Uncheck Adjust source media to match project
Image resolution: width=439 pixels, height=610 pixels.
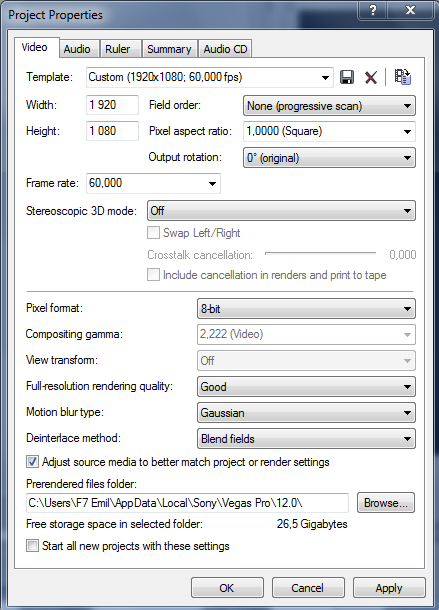[32, 462]
